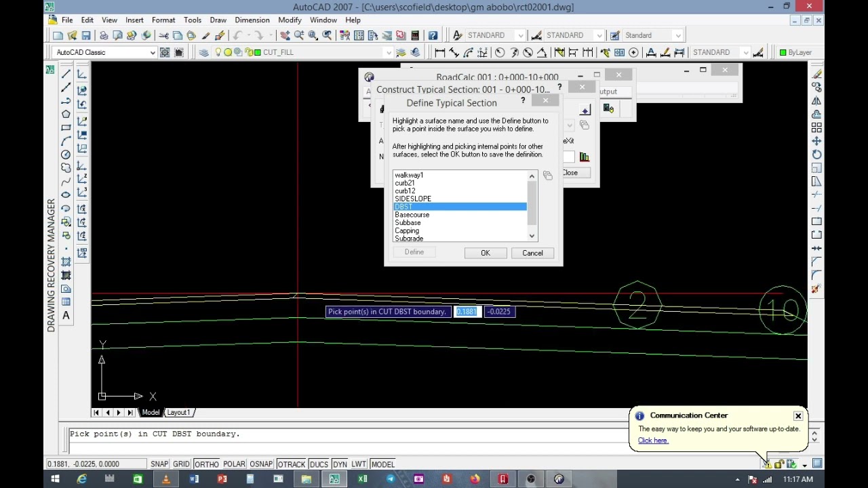Open the Insert menu
This screenshot has height=488, width=868.
click(x=134, y=20)
